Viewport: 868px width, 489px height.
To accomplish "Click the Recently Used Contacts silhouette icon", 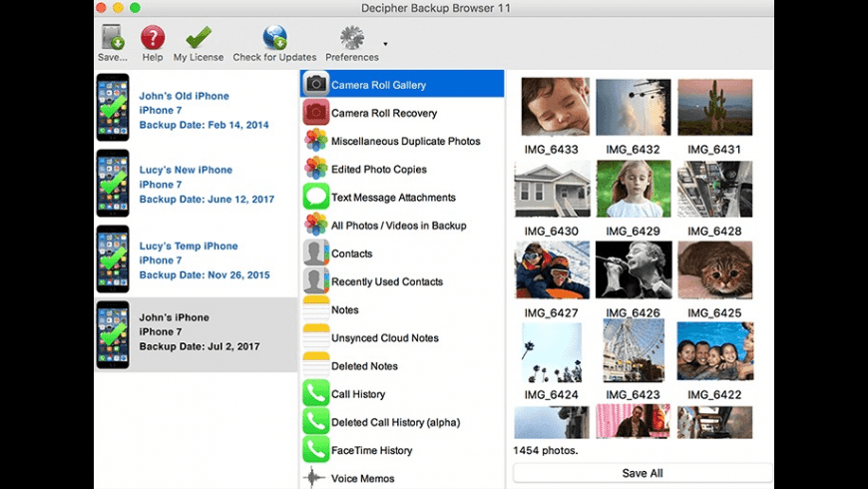I will 316,281.
